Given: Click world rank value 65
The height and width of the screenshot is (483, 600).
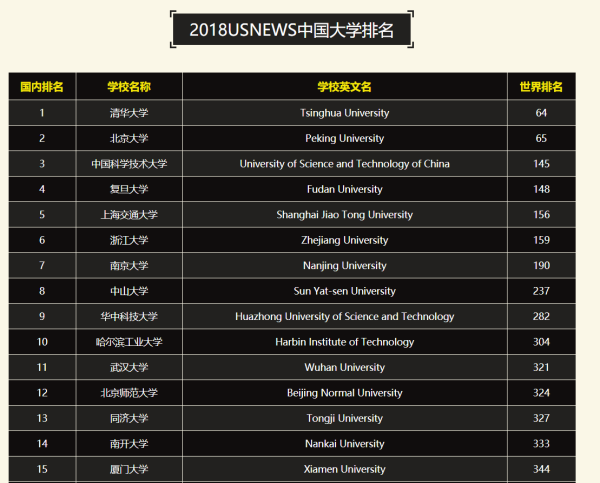Looking at the screenshot, I should tap(541, 138).
